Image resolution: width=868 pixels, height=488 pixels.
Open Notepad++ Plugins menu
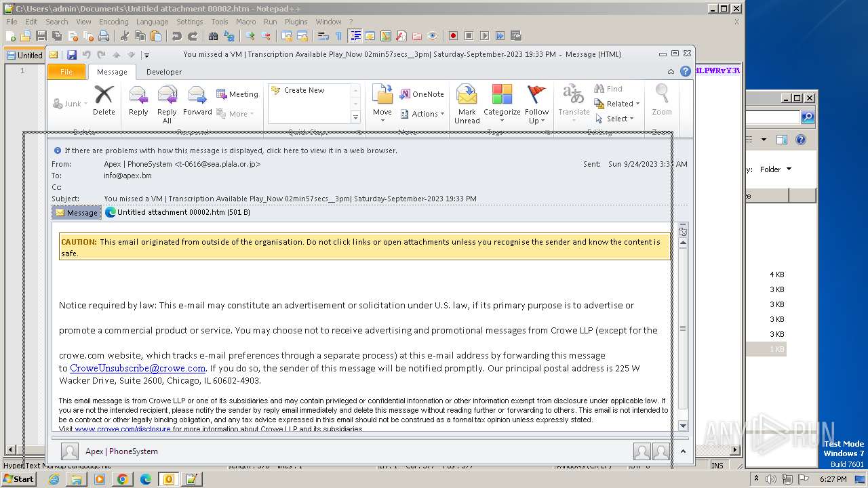pyautogui.click(x=296, y=22)
